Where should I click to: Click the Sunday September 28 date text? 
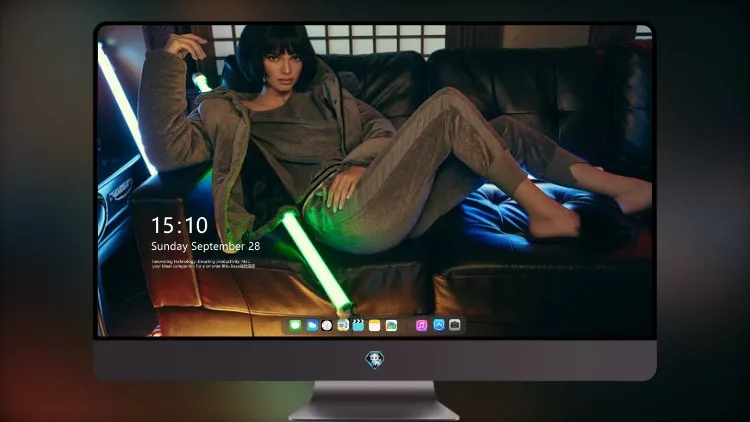(206, 246)
